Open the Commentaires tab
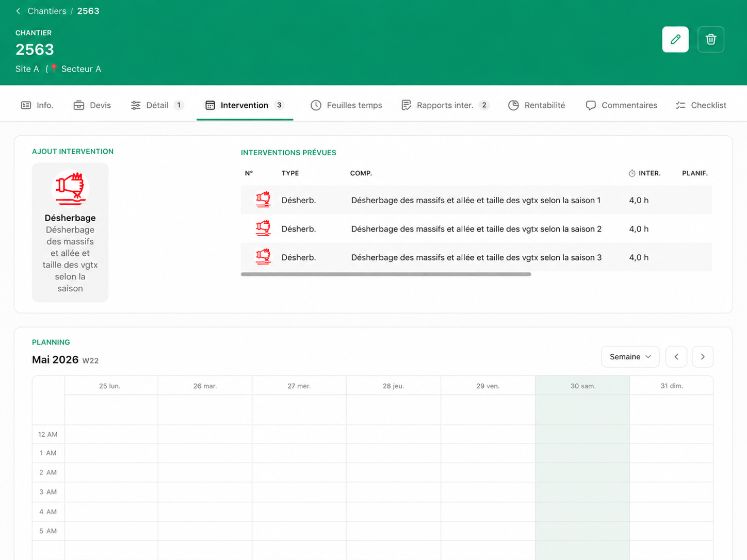Image resolution: width=747 pixels, height=560 pixels. click(x=622, y=105)
